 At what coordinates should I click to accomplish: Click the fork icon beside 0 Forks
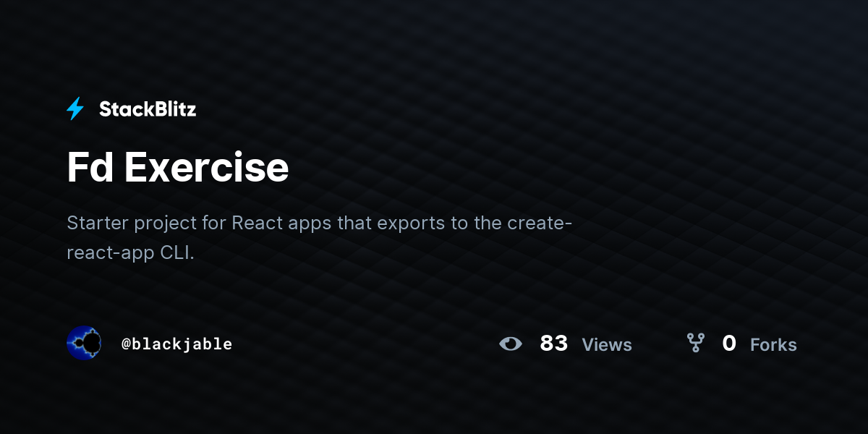[695, 343]
